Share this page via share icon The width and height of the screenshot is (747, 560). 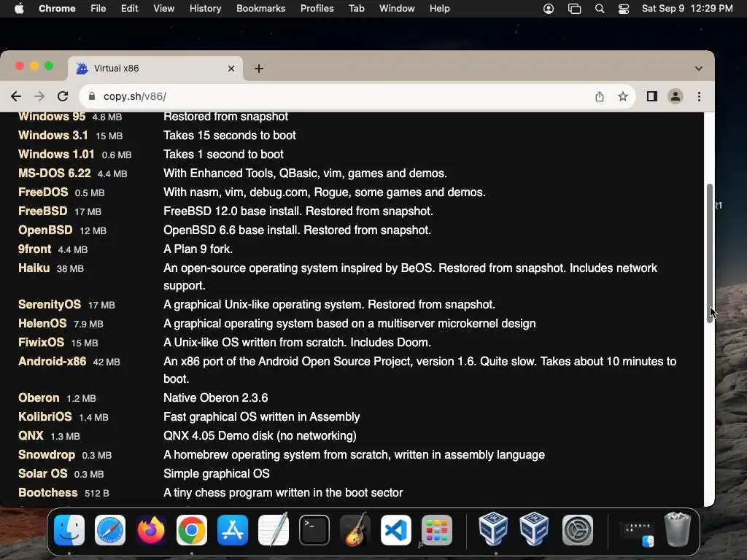(600, 96)
